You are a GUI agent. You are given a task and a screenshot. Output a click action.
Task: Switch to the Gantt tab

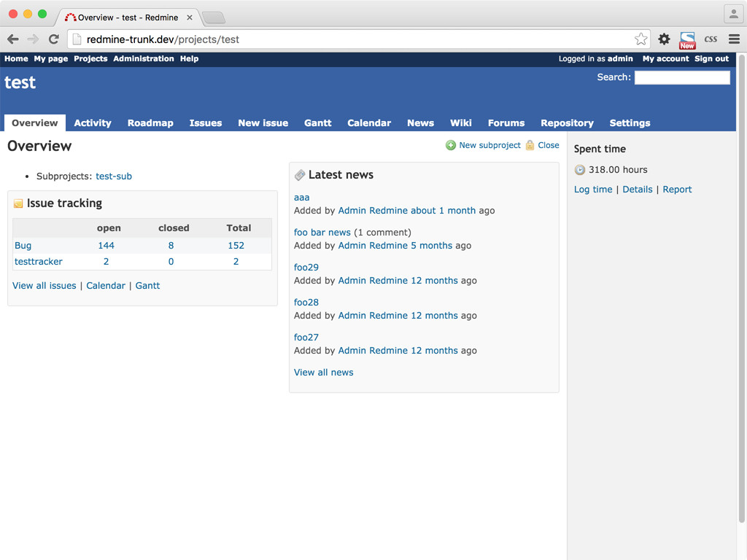pyautogui.click(x=317, y=123)
